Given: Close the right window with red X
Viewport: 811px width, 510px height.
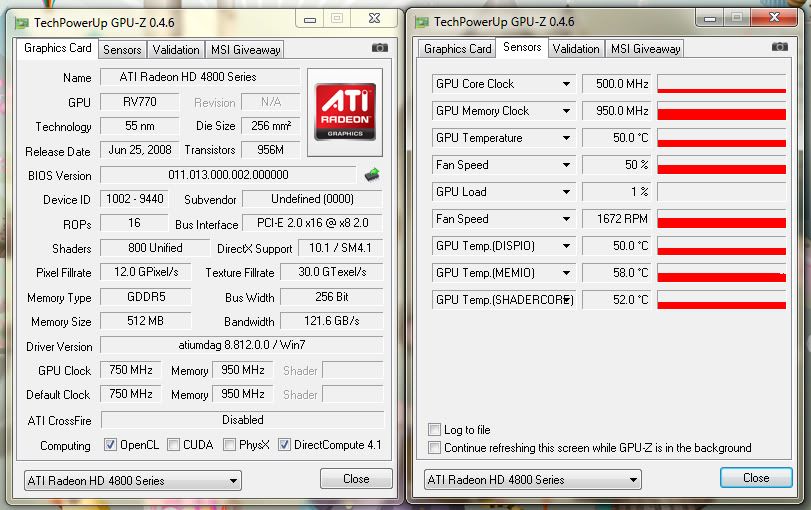Looking at the screenshot, I should coord(774,18).
